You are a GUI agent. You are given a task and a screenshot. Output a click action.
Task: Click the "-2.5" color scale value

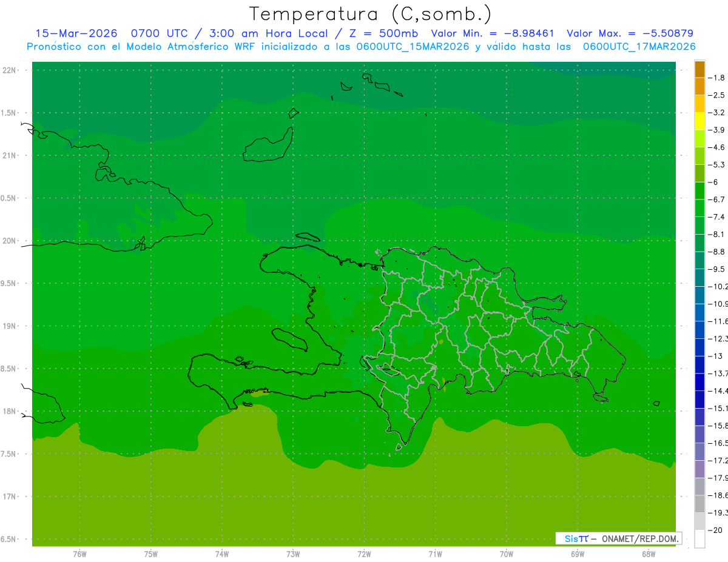click(717, 95)
